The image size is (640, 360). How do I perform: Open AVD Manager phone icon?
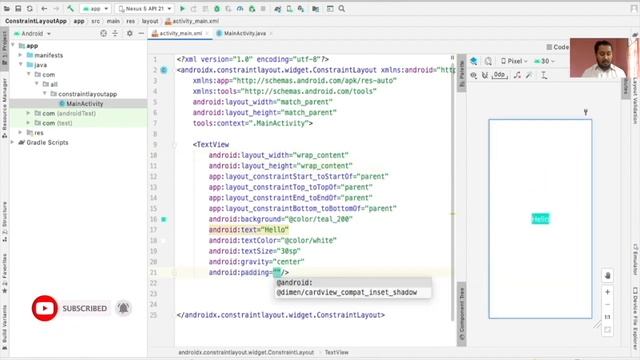click(289, 9)
